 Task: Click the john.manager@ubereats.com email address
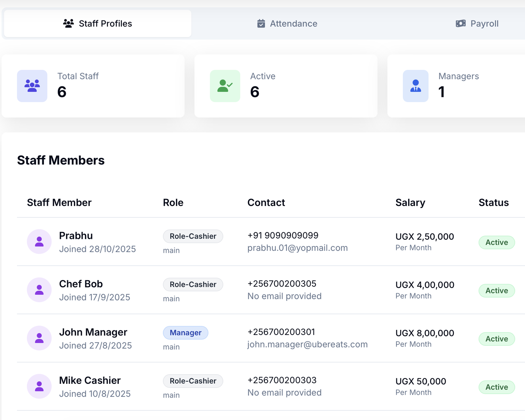[x=307, y=344]
